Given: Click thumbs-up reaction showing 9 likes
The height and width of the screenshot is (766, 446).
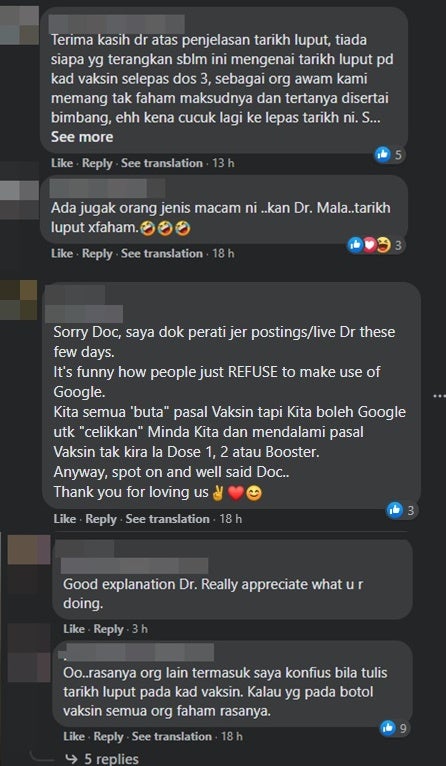Looking at the screenshot, I should (388, 728).
